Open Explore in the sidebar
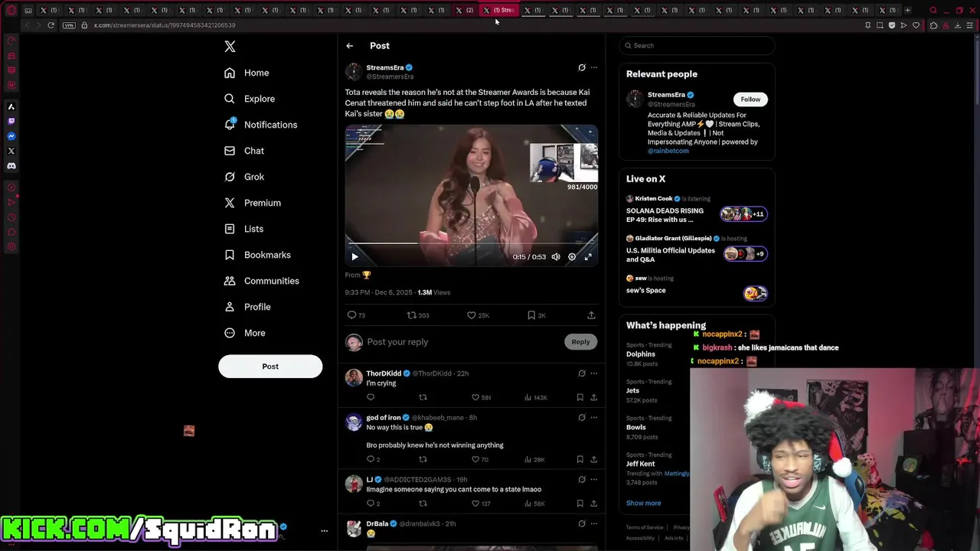The height and width of the screenshot is (551, 980). tap(250, 99)
